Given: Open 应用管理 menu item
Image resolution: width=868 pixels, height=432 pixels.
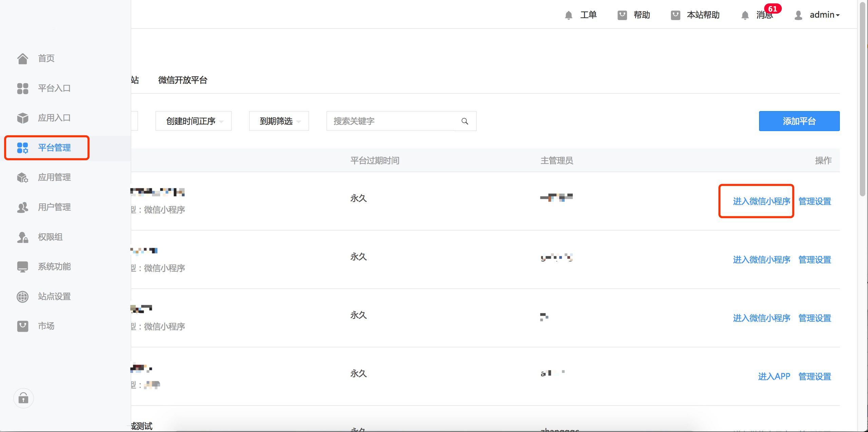Looking at the screenshot, I should coord(54,177).
